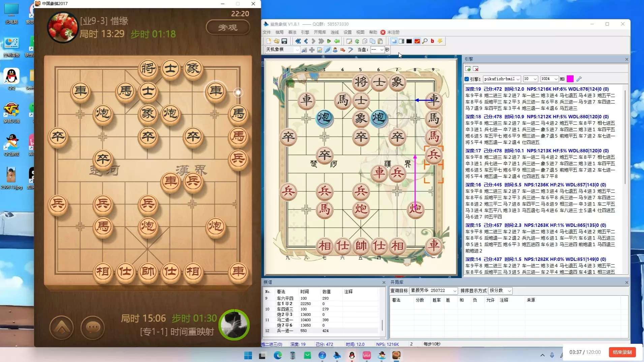The height and width of the screenshot is (362, 644).
Task: Click the green rotate refresh icon
Action: tap(357, 41)
